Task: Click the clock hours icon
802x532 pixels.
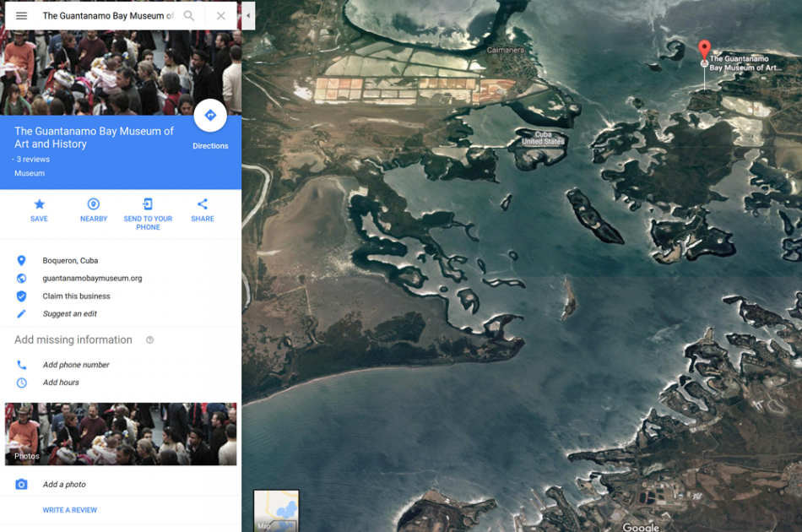Action: tap(21, 383)
